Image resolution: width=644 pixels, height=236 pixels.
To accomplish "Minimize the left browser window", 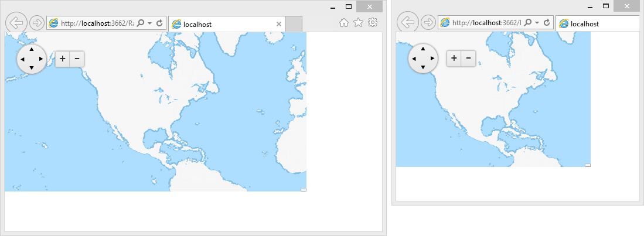I will tap(333, 7).
